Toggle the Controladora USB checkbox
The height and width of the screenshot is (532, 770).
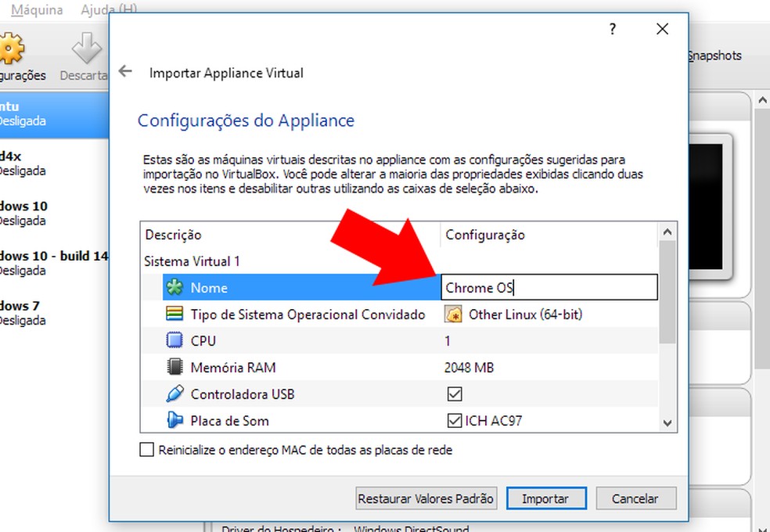click(455, 394)
